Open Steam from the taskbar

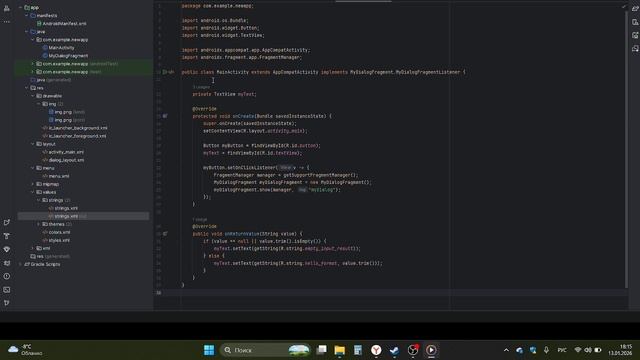point(394,350)
